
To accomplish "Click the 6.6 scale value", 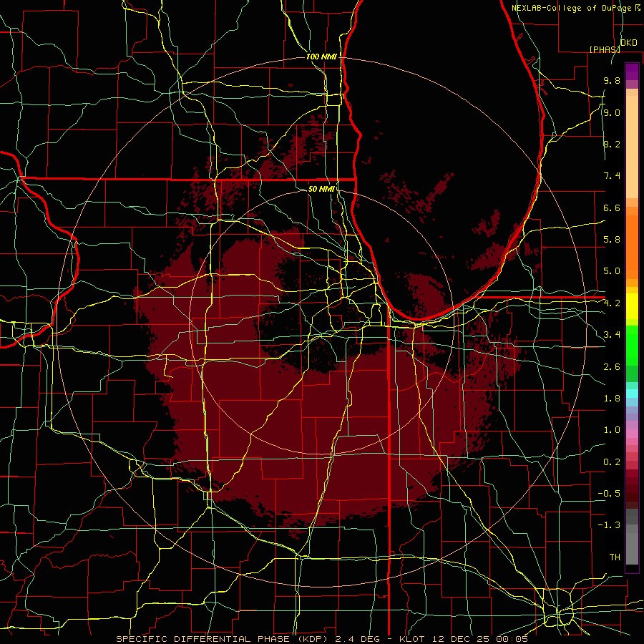I will pyautogui.click(x=612, y=208).
